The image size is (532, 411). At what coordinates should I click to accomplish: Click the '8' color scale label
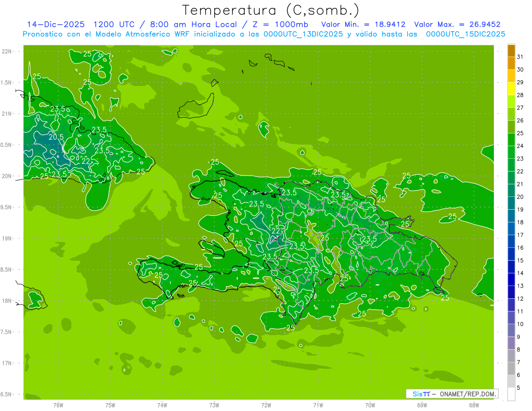pos(519,350)
